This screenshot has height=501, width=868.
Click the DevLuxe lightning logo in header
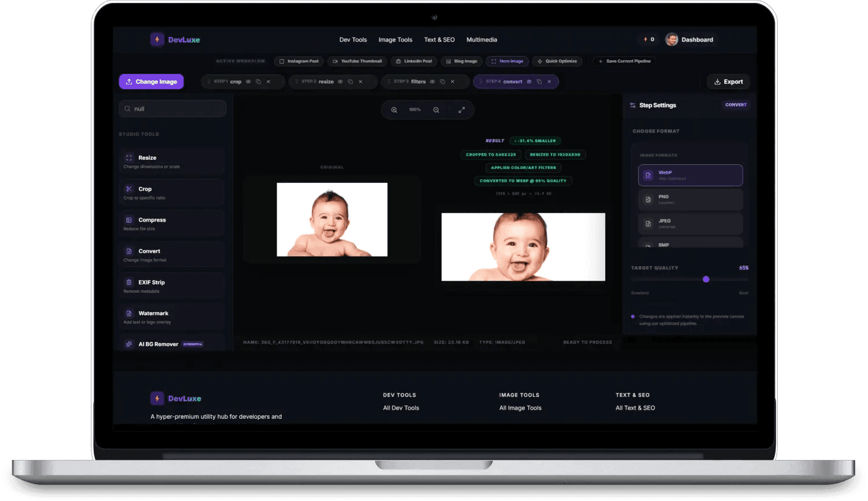(157, 39)
